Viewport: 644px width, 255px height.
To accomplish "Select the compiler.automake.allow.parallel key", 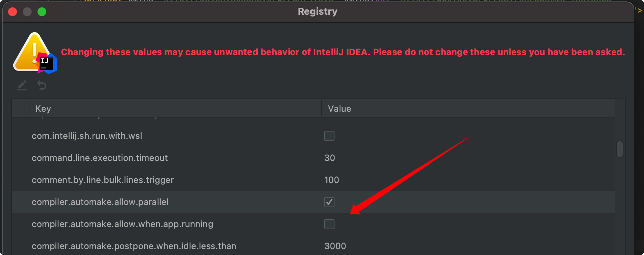I will pos(100,202).
